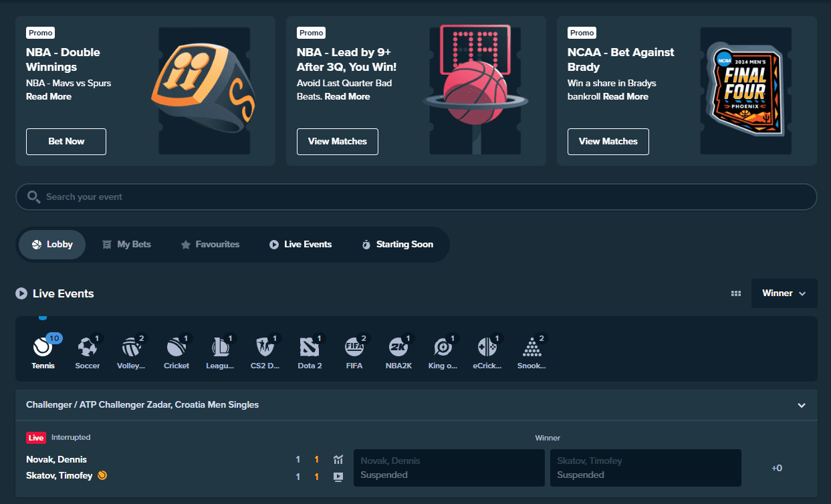Screen dimensions: 831x504
Task: Open Read More on Mavs vs Spurs promo
Action: point(49,96)
